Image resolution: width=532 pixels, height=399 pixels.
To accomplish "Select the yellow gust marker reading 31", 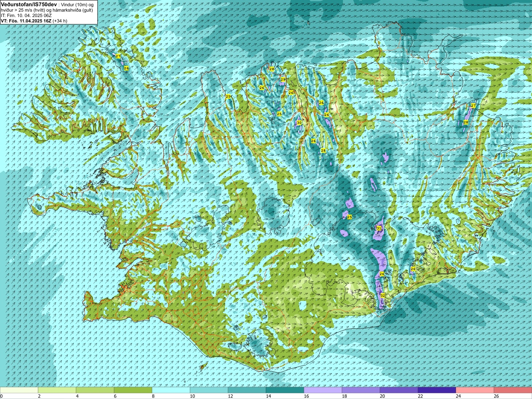I will (x=379, y=228).
